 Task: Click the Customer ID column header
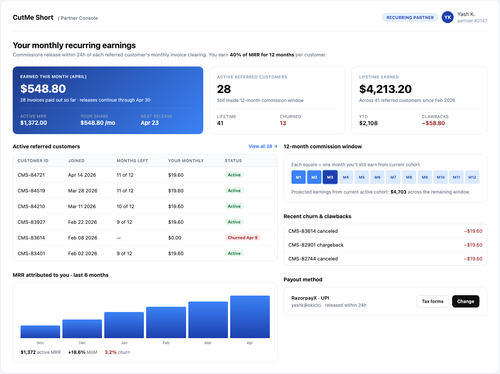point(33,161)
